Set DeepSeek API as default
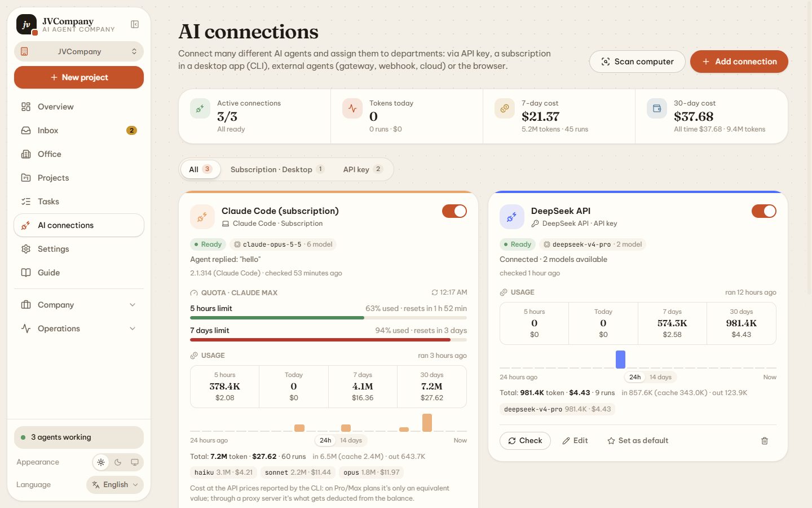 (x=638, y=441)
